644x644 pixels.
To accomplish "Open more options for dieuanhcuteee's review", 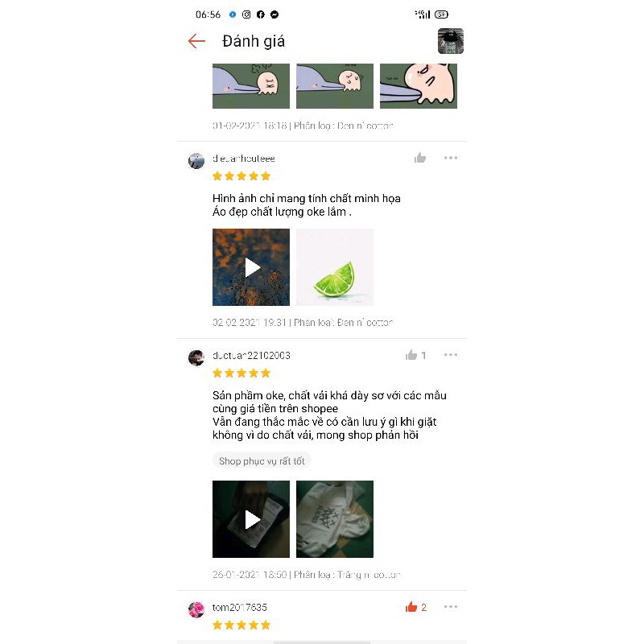I will pos(451,158).
